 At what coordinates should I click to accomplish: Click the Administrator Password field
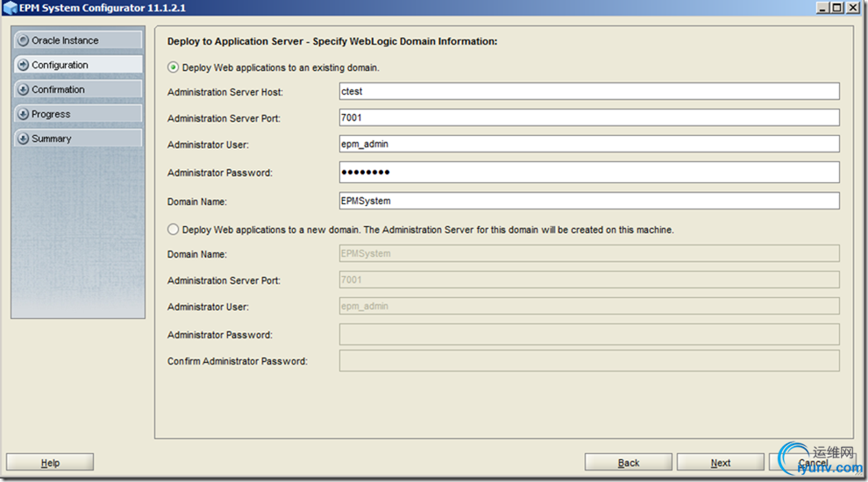[589, 172]
